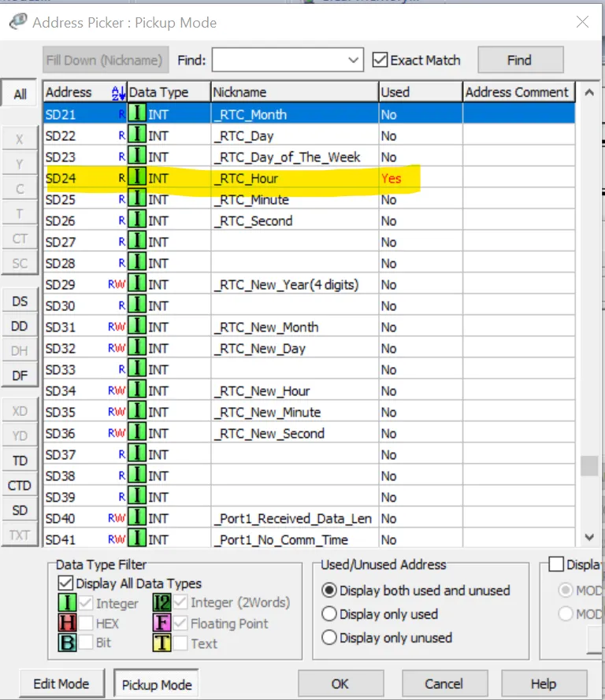Click the green integer icon in row SD41
Viewport: 605px width, 700px height.
(137, 538)
